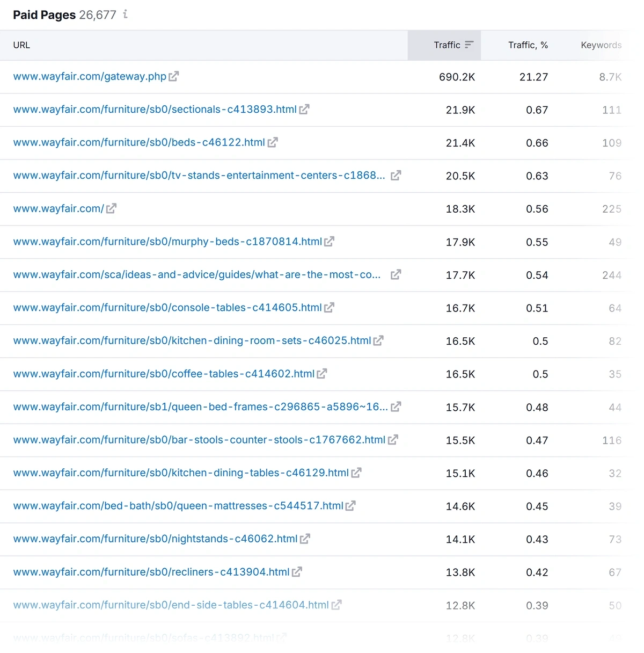644x653 pixels.
Task: Open external link icon for end-side-tables row
Action: click(x=336, y=605)
